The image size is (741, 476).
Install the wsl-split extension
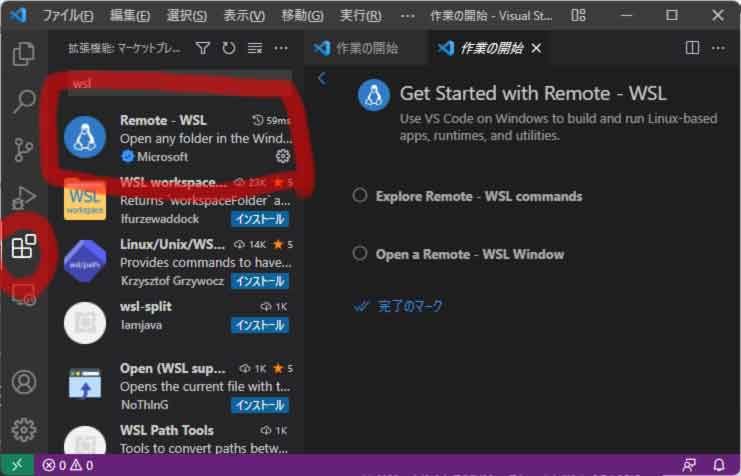(260, 325)
